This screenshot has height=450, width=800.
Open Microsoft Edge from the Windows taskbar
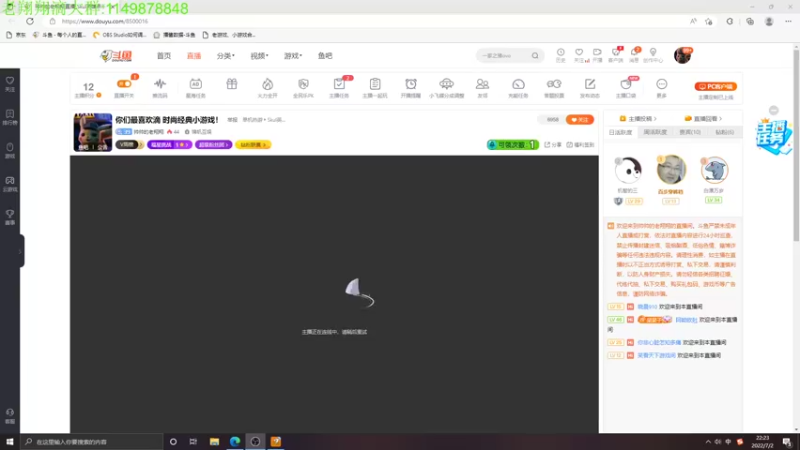[235, 441]
